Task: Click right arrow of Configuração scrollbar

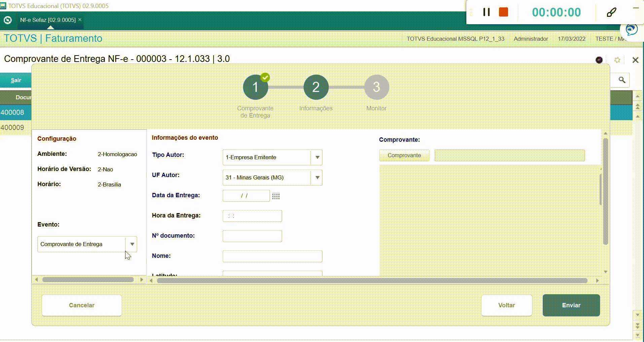Action: (142, 280)
